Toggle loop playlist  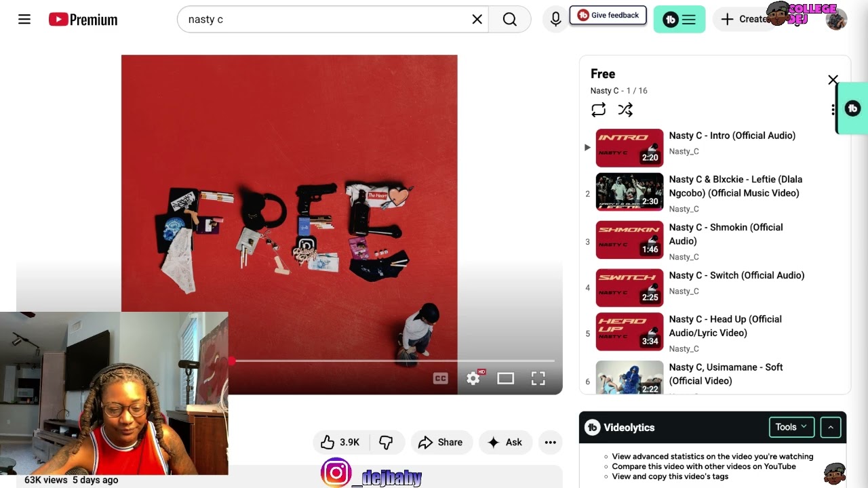(x=598, y=110)
